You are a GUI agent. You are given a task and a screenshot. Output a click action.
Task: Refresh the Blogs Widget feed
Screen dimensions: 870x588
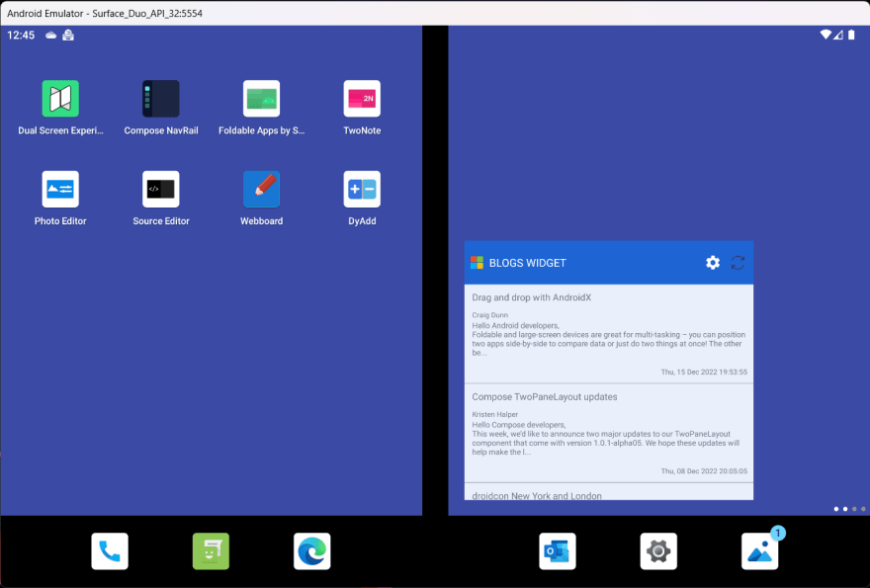pos(738,263)
